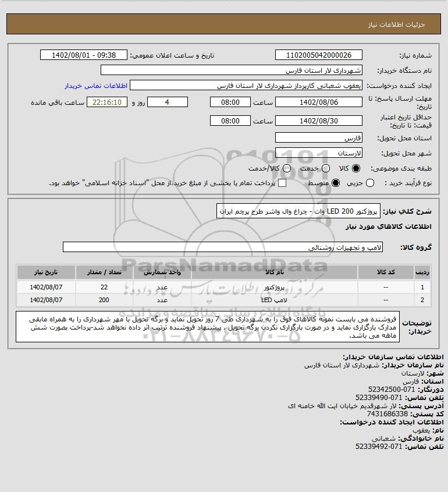Click the unit عدد in the لامپ LED row
This screenshot has height=492, width=448.
[162, 300]
